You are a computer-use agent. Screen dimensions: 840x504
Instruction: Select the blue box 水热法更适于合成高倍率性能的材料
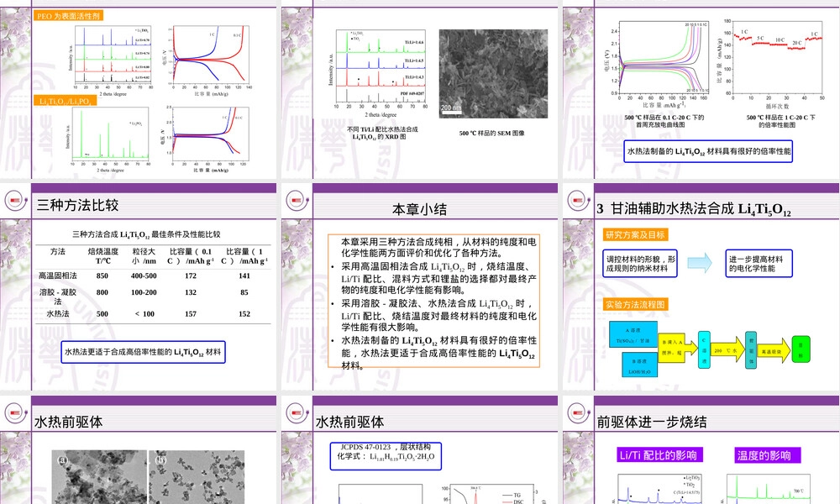pyautogui.click(x=143, y=352)
